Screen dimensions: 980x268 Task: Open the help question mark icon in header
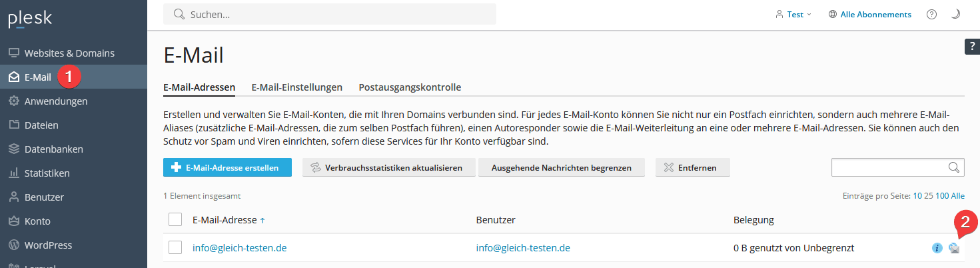click(932, 14)
